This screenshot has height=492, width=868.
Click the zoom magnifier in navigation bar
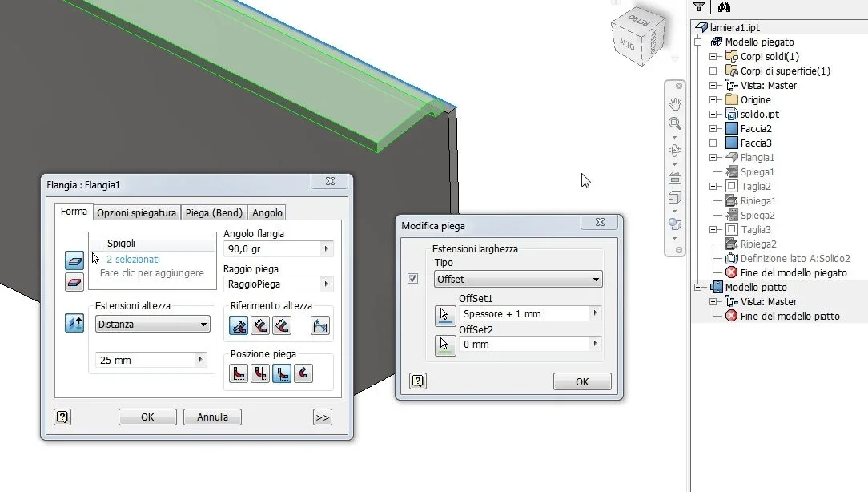coord(675,123)
